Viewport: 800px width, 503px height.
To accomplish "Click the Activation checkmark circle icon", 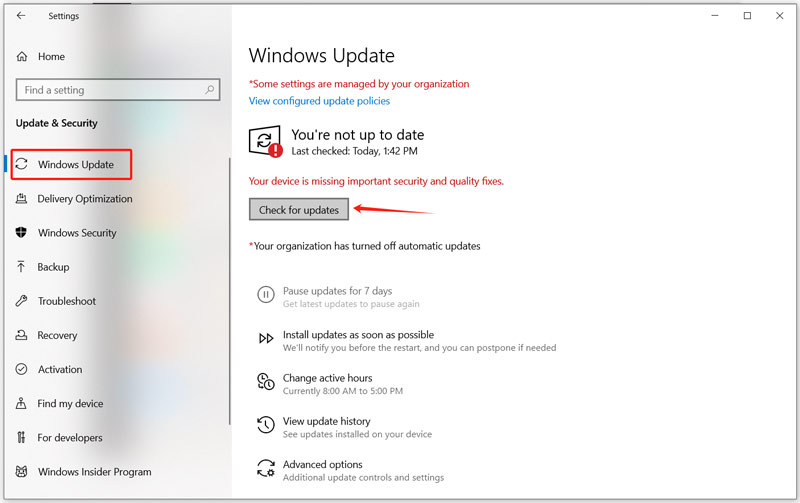I will coord(21,369).
